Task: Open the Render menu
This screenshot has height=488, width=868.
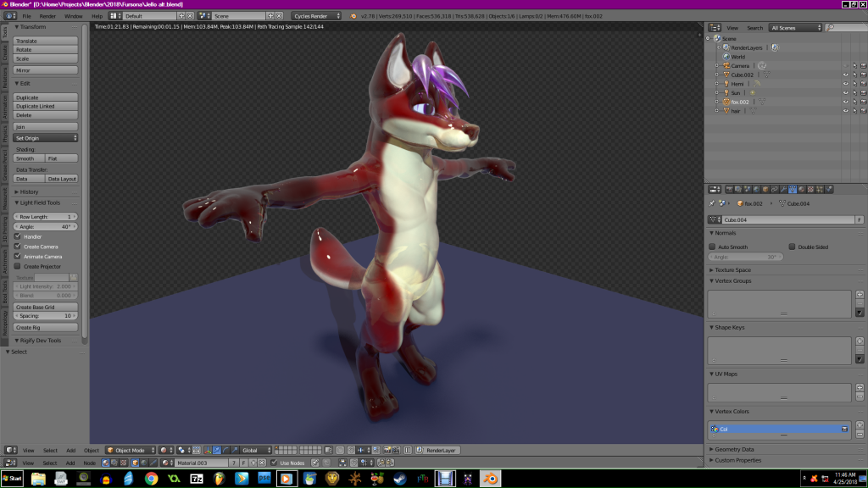Action: click(x=47, y=16)
